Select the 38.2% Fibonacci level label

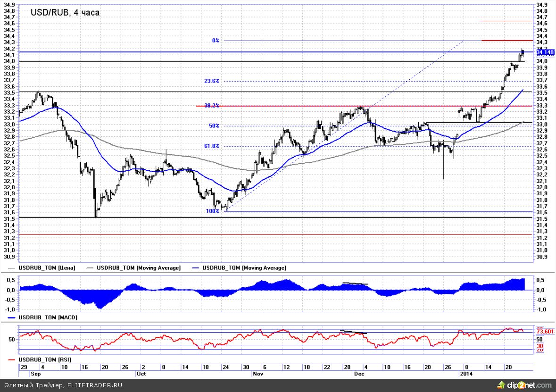(212, 106)
